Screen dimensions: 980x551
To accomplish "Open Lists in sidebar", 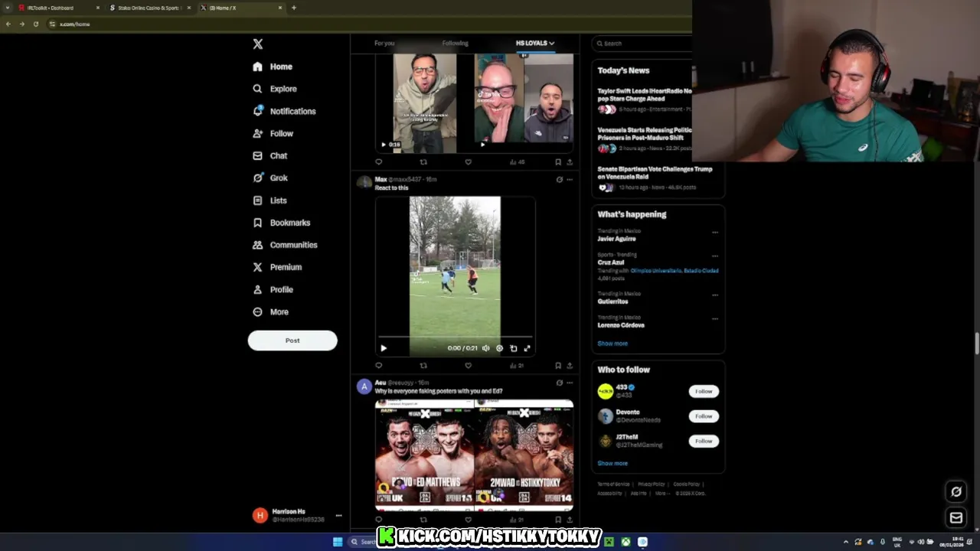I will (x=269, y=201).
